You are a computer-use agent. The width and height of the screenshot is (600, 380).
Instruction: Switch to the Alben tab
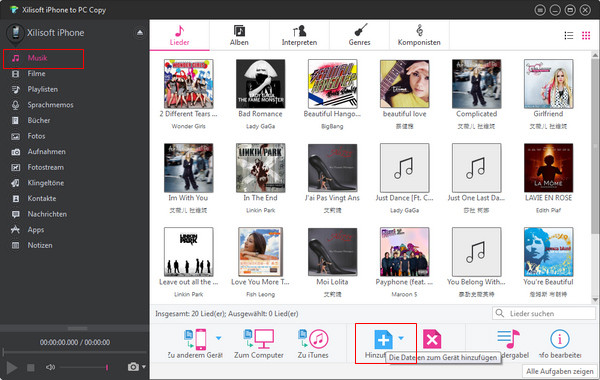[239, 35]
